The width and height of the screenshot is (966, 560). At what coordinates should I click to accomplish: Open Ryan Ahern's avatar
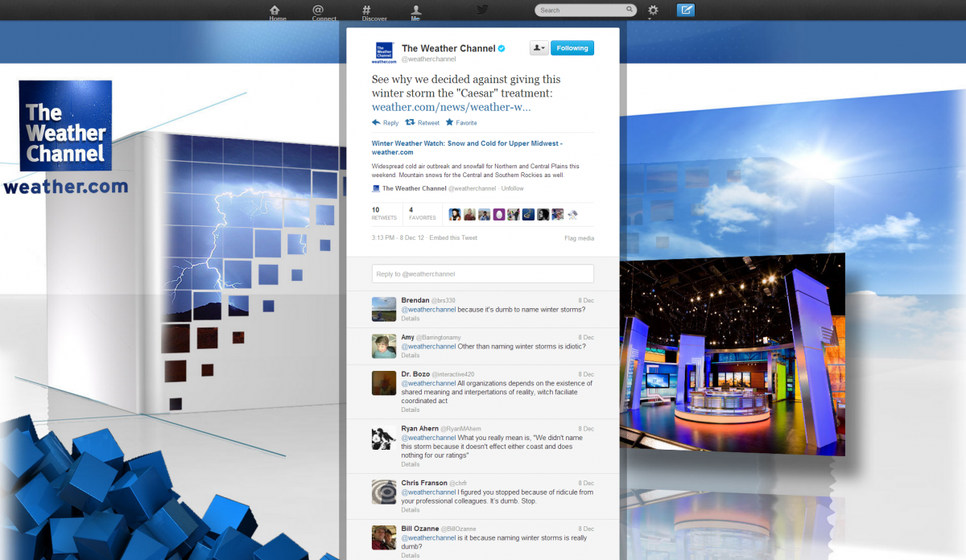(x=384, y=438)
